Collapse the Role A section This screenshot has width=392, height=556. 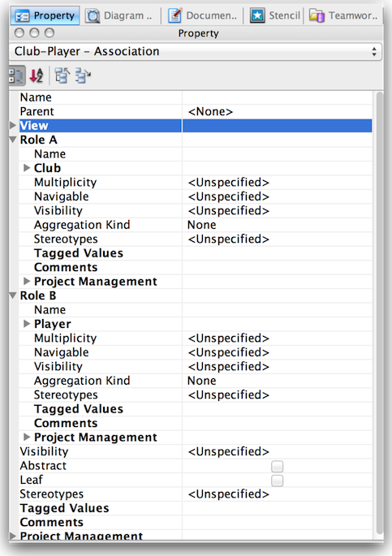(13, 140)
